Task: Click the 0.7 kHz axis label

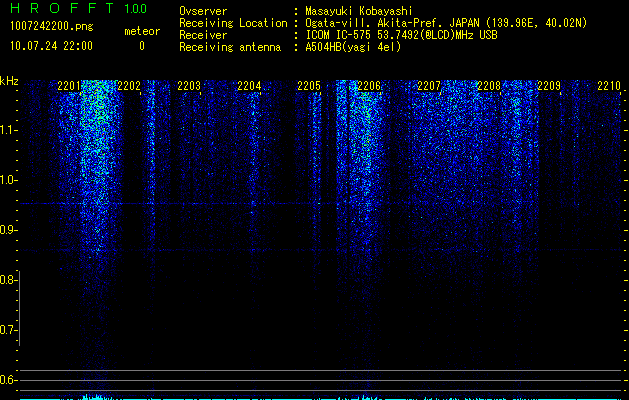Action: pyautogui.click(x=8, y=330)
